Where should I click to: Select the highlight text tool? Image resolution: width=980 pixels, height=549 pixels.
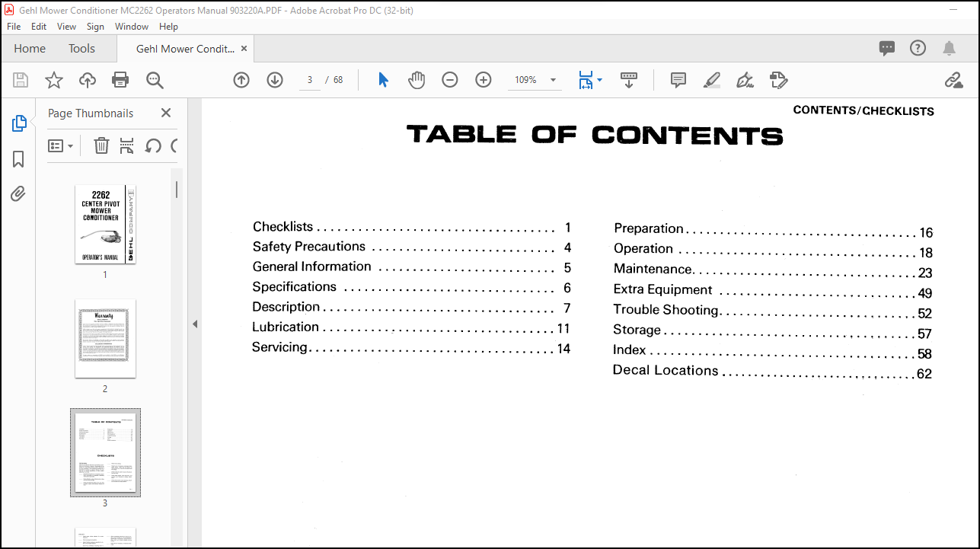(x=712, y=80)
